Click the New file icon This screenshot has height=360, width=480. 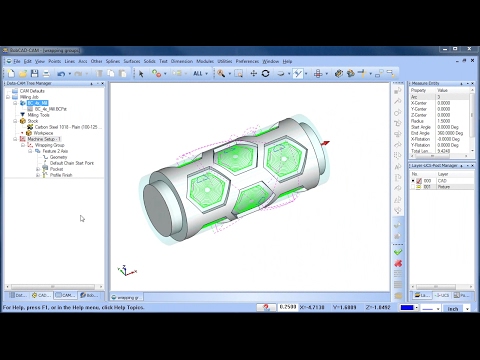[11, 73]
